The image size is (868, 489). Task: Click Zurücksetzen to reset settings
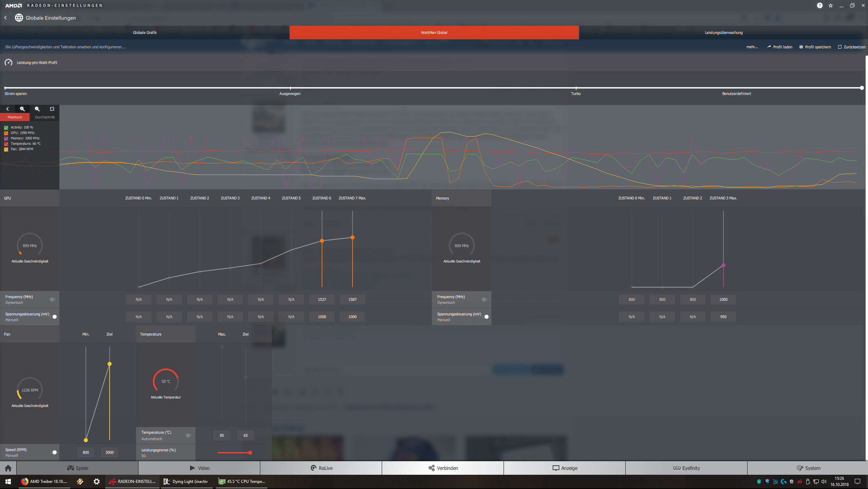coord(852,47)
